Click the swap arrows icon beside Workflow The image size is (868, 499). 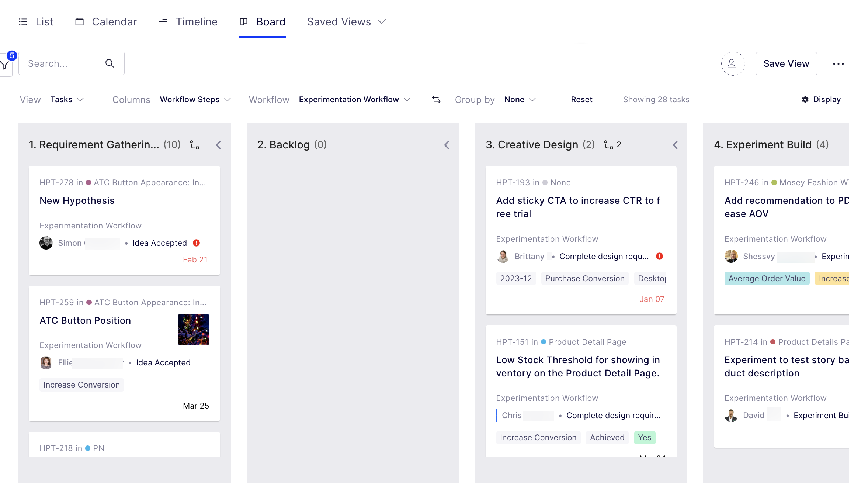pos(436,100)
